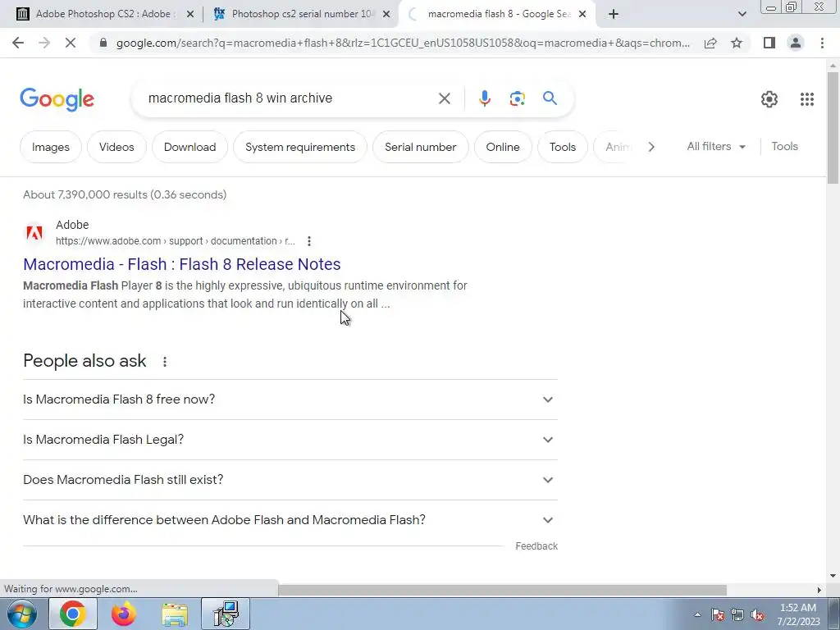840x630 pixels.
Task: Open search Tools next to All filters
Action: [784, 146]
